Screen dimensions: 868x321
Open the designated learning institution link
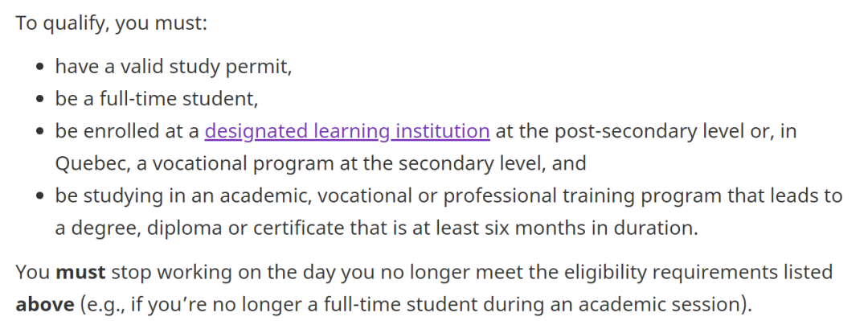coord(347,131)
